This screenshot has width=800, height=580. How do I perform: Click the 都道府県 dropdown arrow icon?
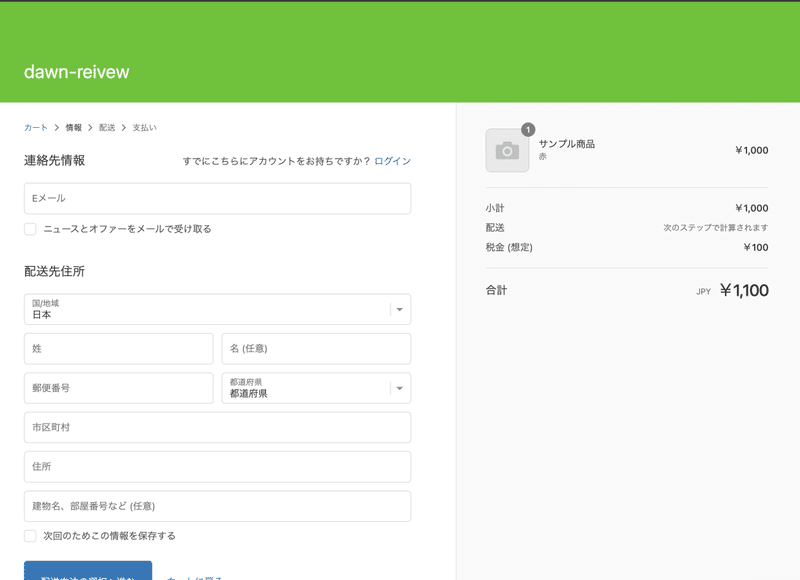[x=399, y=389]
